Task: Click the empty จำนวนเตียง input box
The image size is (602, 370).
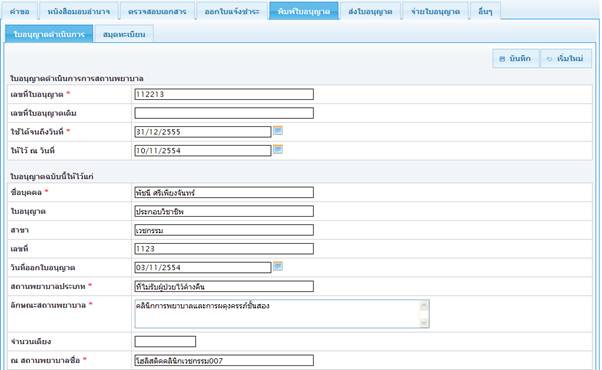Action: [165, 341]
